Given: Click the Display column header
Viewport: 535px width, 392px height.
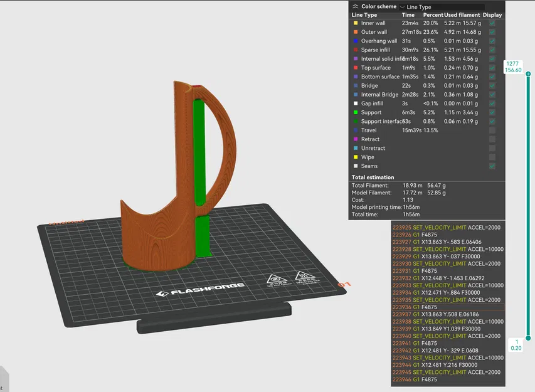Looking at the screenshot, I should pos(492,15).
